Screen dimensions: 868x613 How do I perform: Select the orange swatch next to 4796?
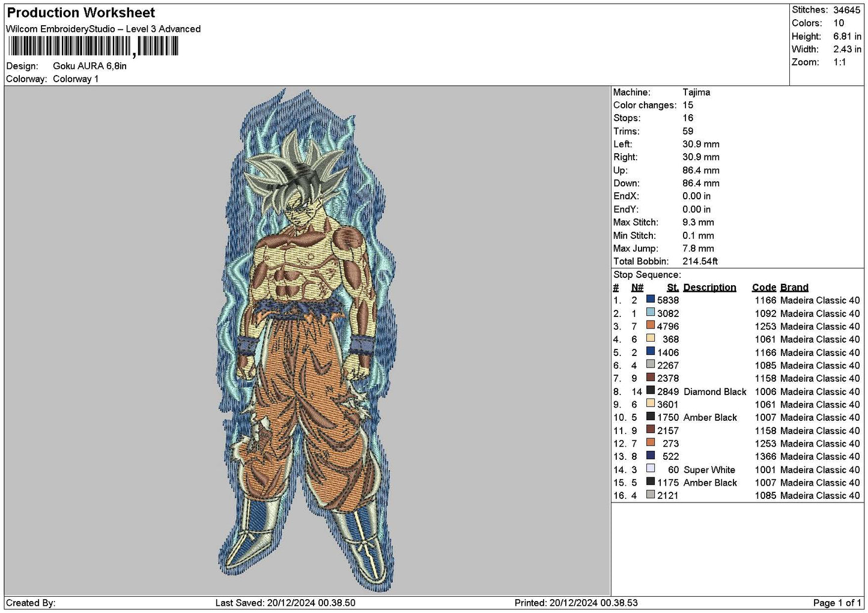pyautogui.click(x=651, y=325)
